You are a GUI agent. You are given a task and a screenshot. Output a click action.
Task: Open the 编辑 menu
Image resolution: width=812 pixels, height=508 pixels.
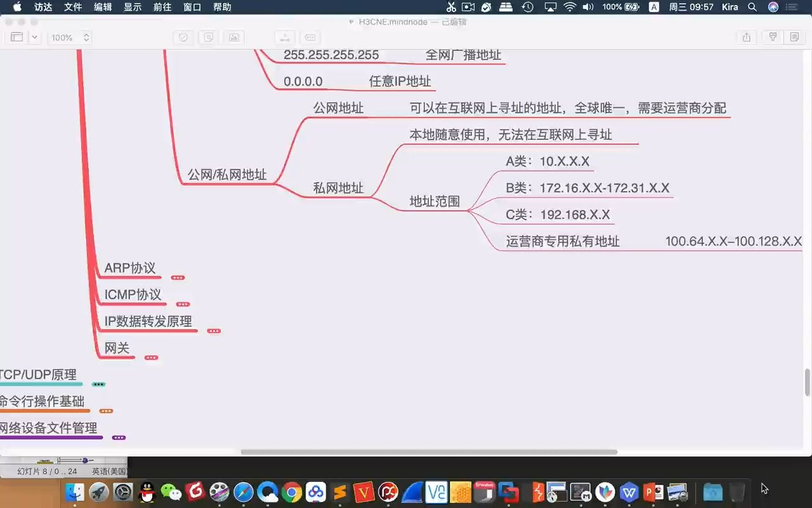tap(103, 7)
